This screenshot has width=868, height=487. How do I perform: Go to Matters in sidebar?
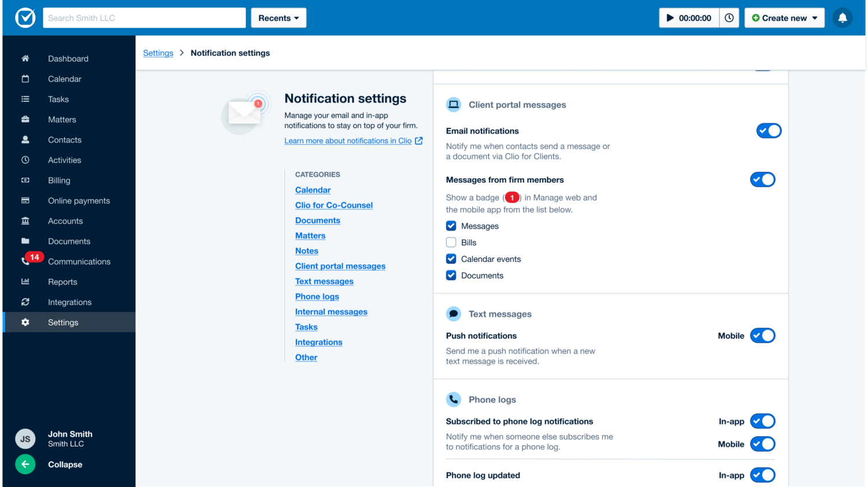point(62,119)
